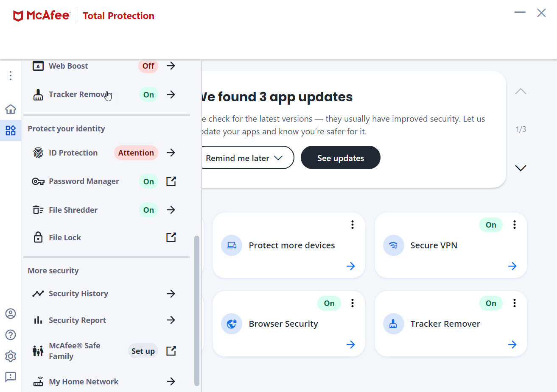Image resolution: width=557 pixels, height=392 pixels.
Task: Open ID Protection with its arrow
Action: (171, 153)
